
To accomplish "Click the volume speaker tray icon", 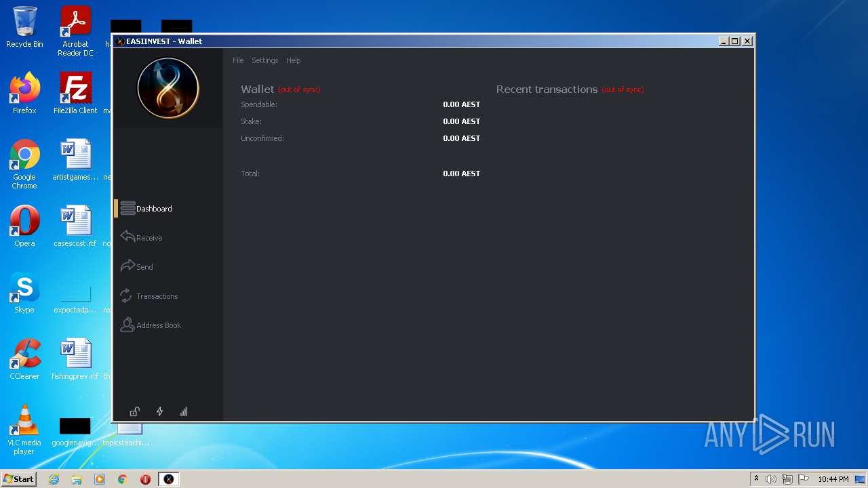I will coord(771,479).
